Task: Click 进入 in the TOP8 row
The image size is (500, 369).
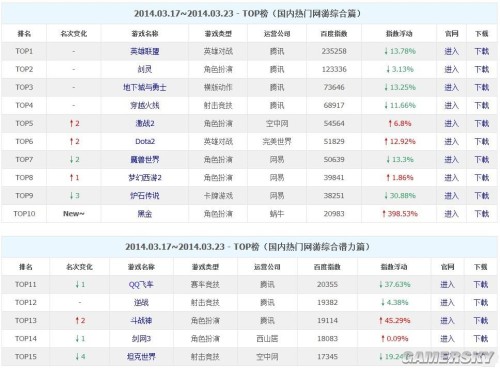Action: (x=451, y=178)
